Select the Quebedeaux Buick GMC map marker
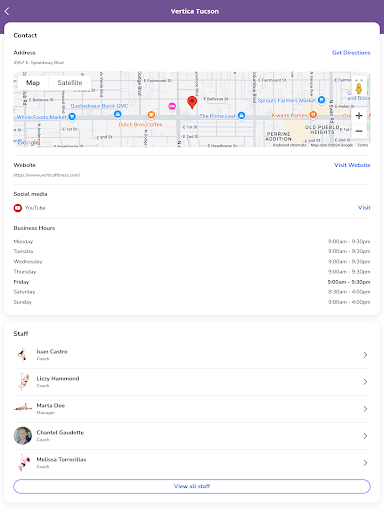The height and width of the screenshot is (512, 384). click(x=117, y=114)
